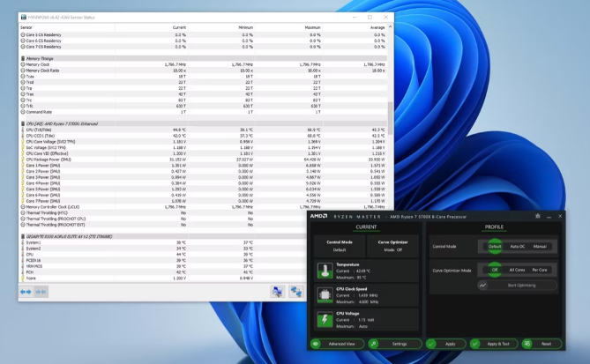Click the thermometer icon beside System1 row

click(23, 242)
